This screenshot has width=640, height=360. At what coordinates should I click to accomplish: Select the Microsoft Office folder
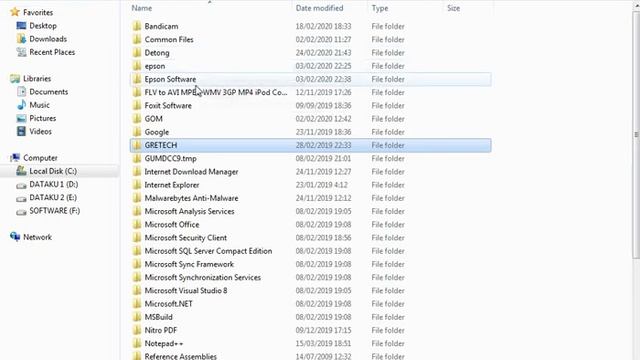(172, 224)
